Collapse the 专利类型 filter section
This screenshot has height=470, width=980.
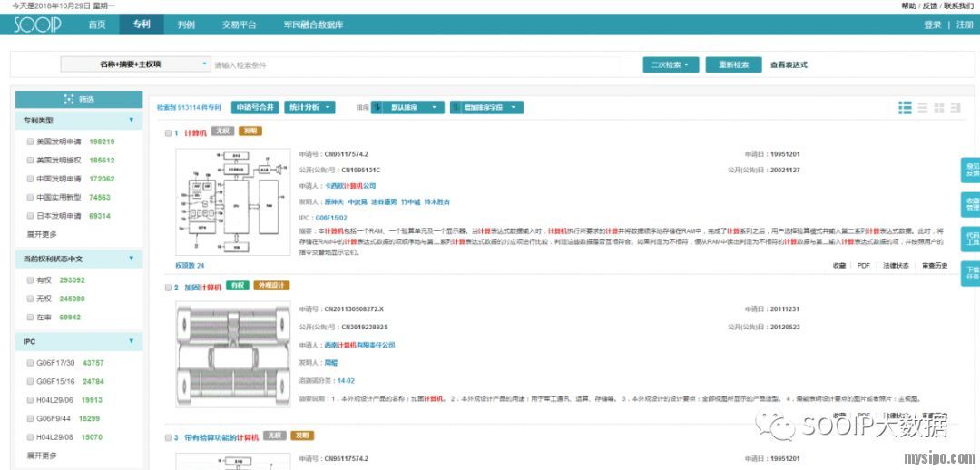click(131, 120)
